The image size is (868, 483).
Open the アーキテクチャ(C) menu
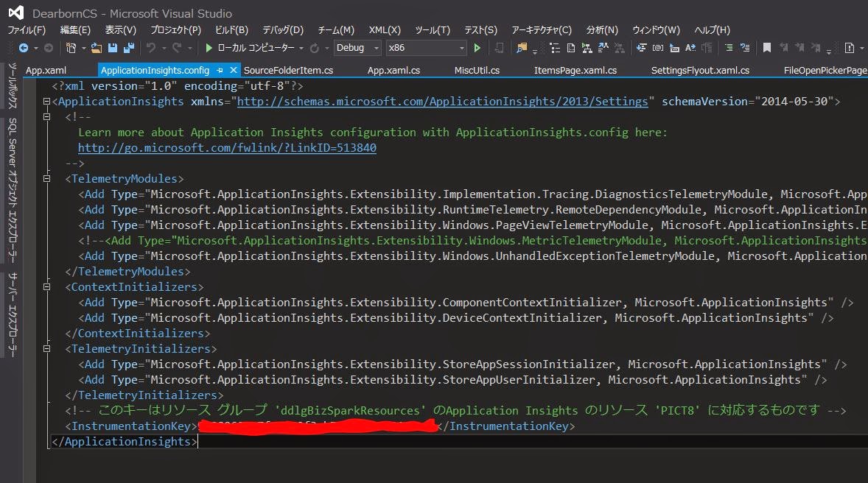click(542, 30)
